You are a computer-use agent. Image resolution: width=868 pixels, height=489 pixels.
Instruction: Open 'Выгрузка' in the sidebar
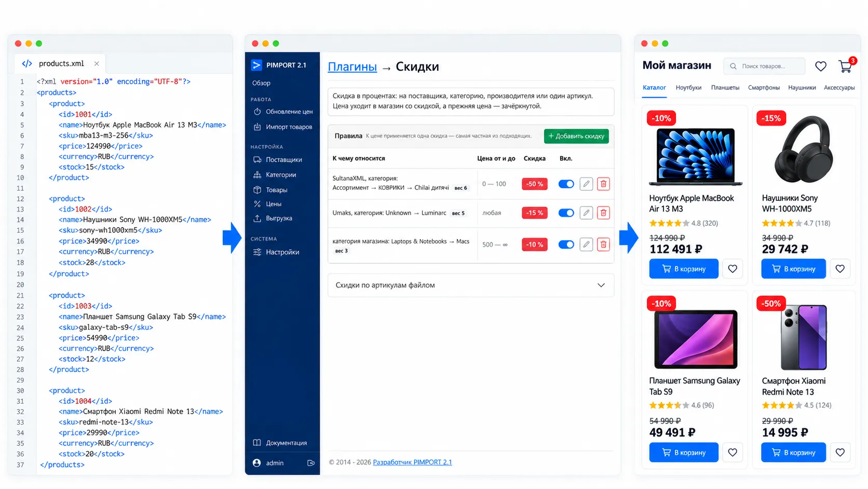(273, 218)
